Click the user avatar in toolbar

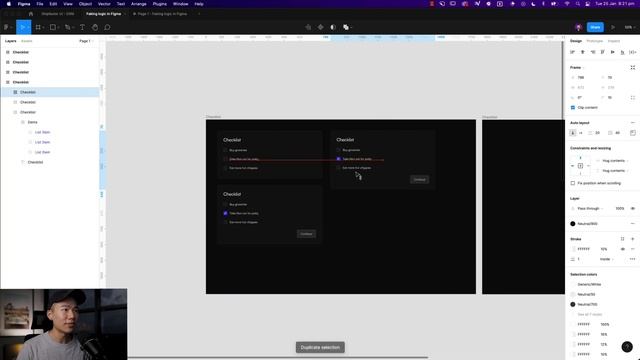tap(578, 27)
